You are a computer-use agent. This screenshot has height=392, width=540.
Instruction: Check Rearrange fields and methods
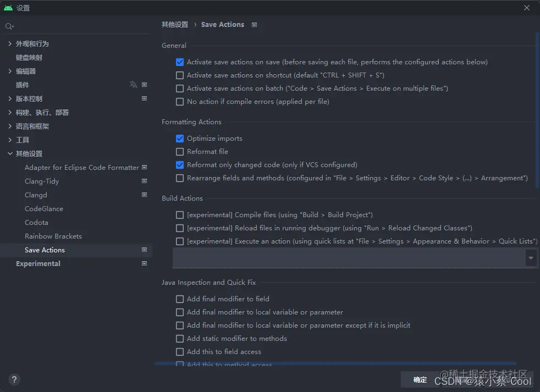click(179, 178)
